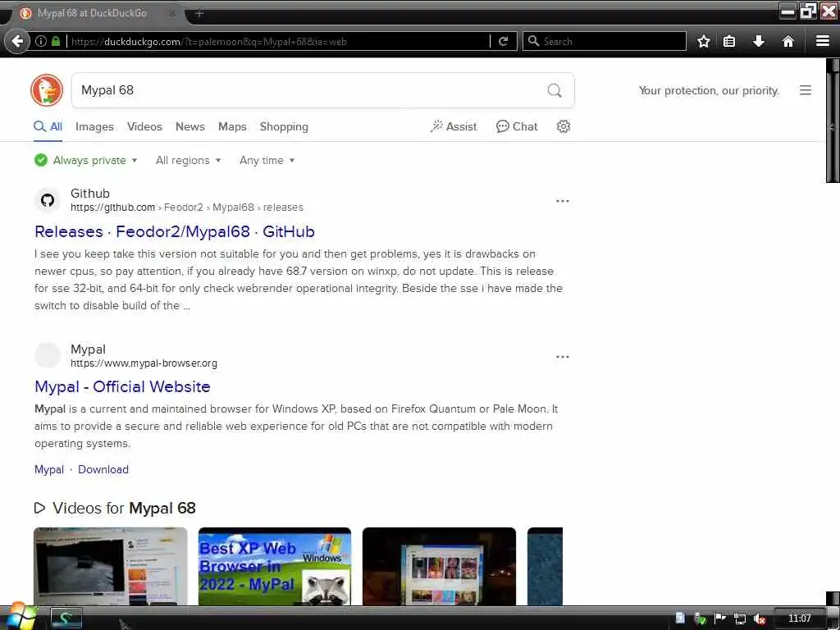Screen dimensions: 840x630
Task: Switch to Maps tab
Action: click(232, 127)
